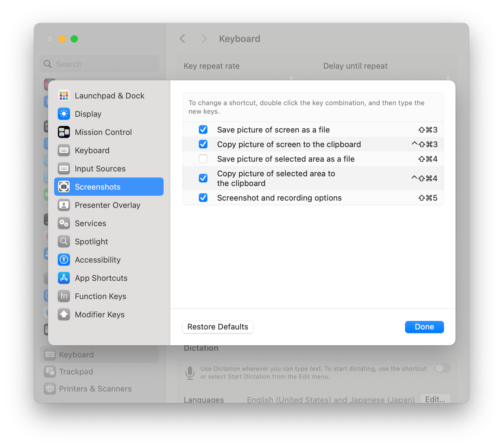This screenshot has height=448, width=503.
Task: Open Spotlight shortcut settings
Action: click(91, 242)
